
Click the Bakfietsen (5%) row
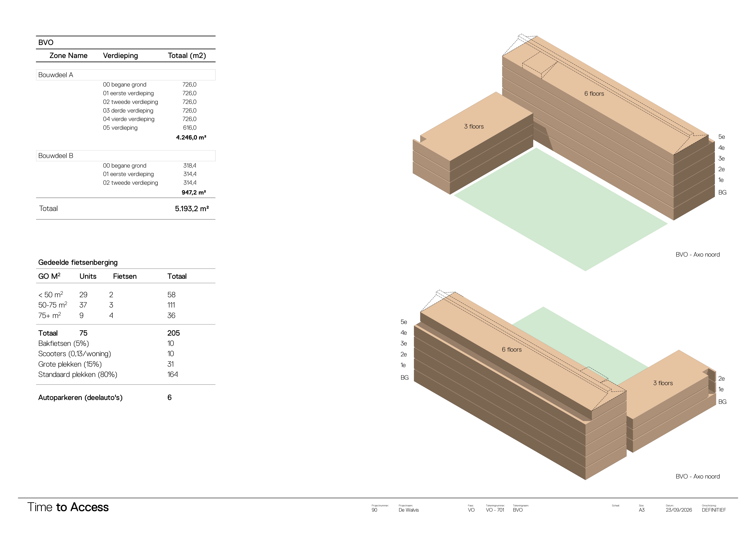tap(106, 344)
